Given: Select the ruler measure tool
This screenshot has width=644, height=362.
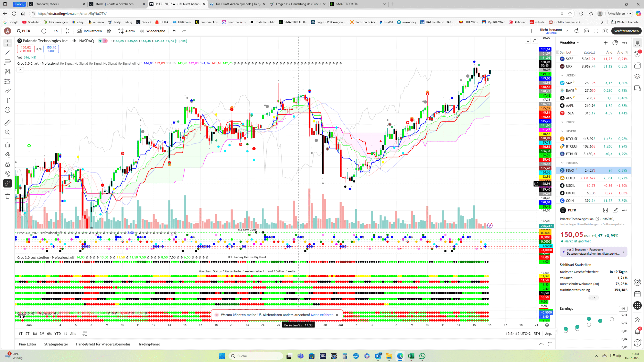Looking at the screenshot, I should tap(7, 123).
